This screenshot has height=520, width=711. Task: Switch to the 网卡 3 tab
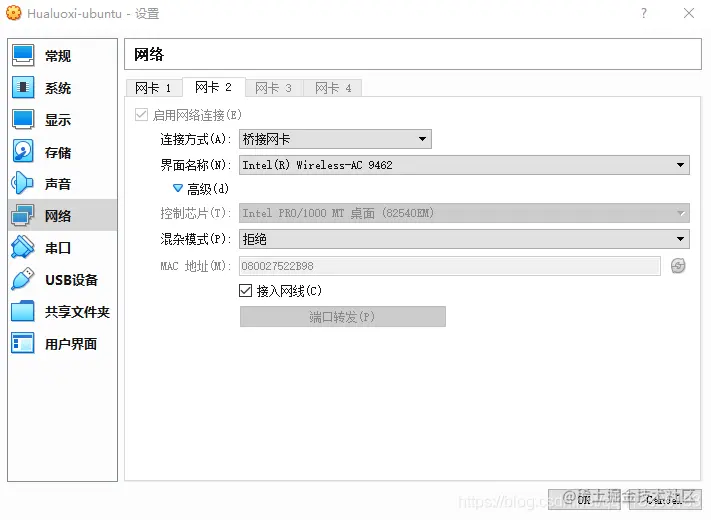[273, 87]
